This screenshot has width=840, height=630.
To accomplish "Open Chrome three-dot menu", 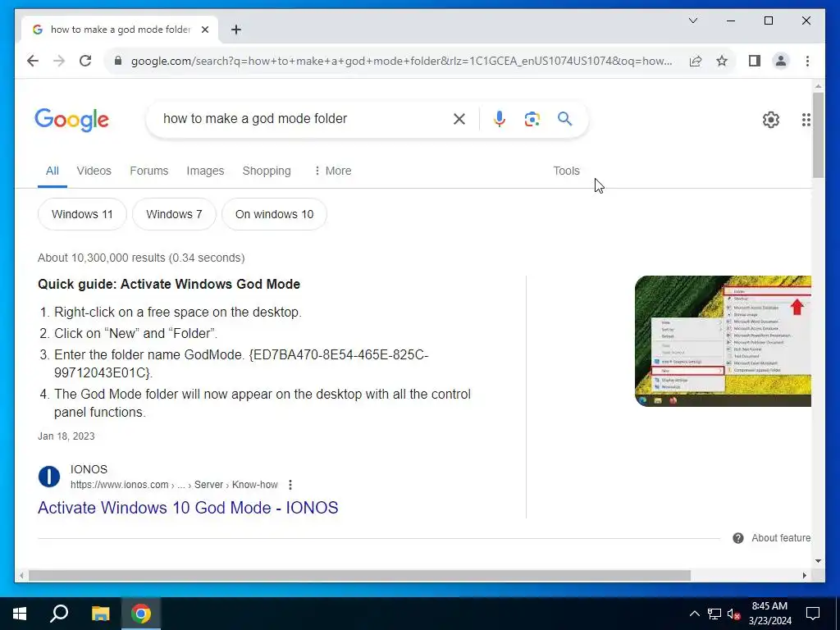I will tap(807, 61).
